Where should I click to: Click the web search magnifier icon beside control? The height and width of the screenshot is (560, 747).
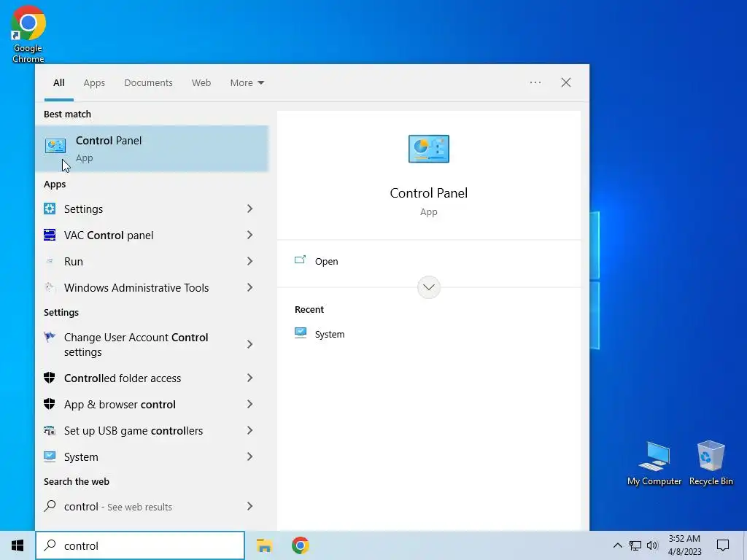pos(50,506)
